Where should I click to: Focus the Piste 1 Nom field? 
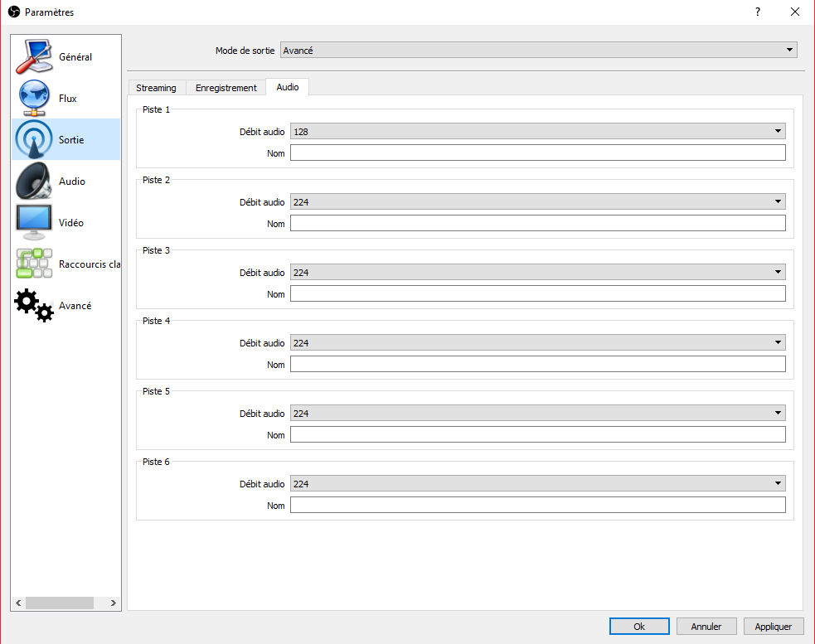(537, 153)
